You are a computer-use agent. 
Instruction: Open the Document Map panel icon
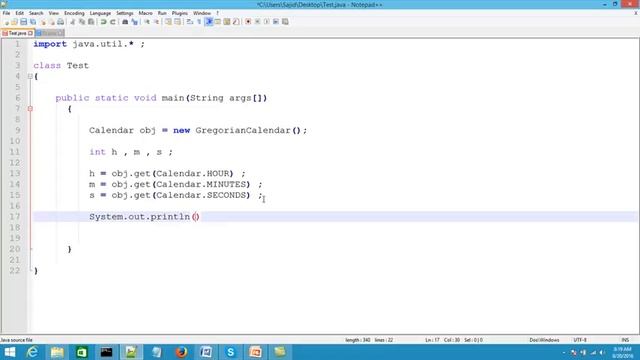(227, 22)
